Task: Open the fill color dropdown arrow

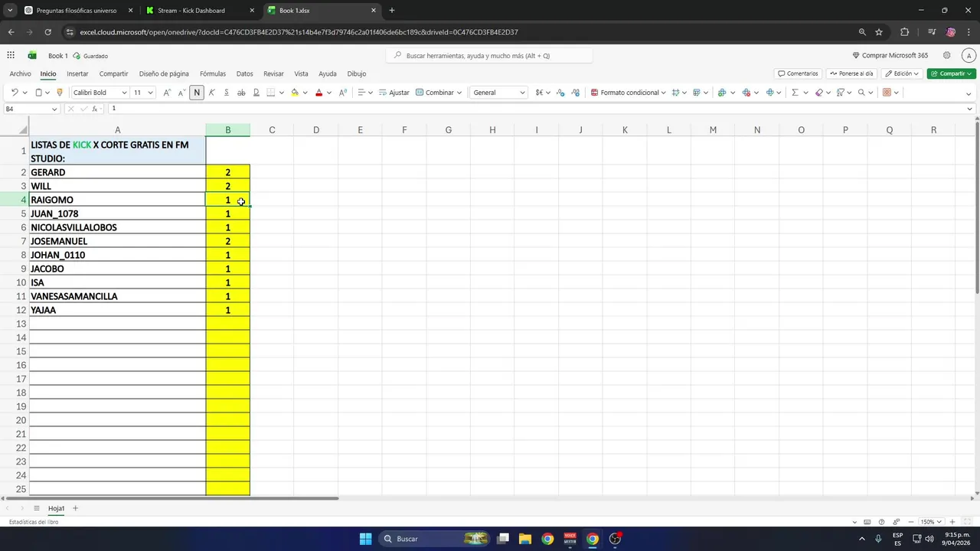Action: 305,93
